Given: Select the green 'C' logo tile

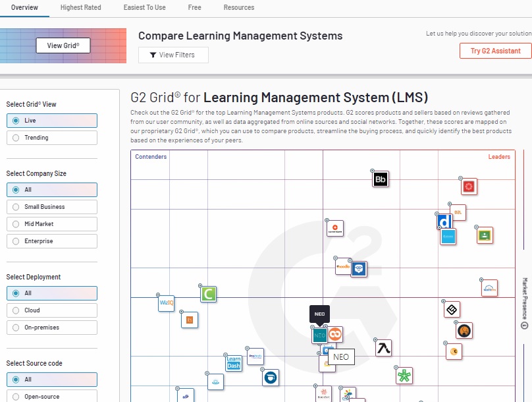Looking at the screenshot, I should (208, 294).
